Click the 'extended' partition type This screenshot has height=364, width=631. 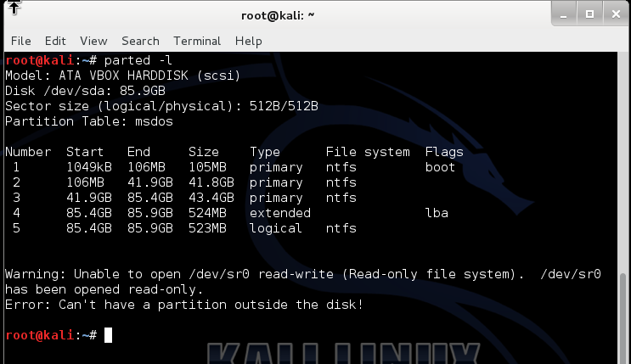point(280,213)
